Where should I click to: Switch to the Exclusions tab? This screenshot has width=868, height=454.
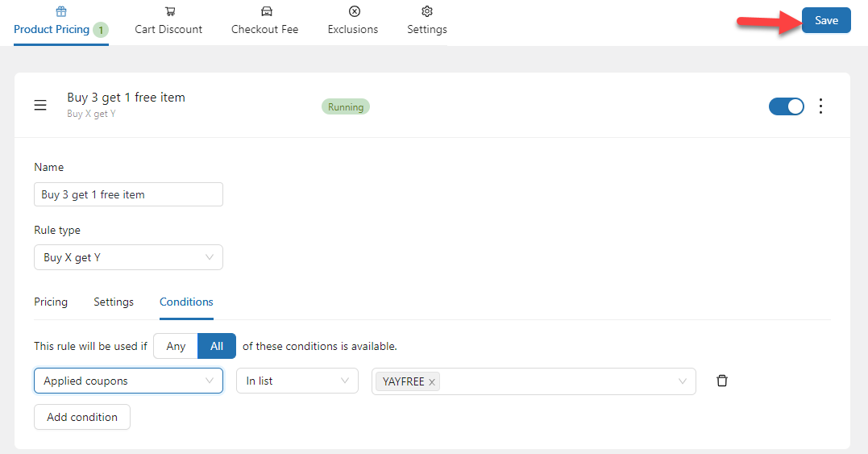pyautogui.click(x=353, y=23)
